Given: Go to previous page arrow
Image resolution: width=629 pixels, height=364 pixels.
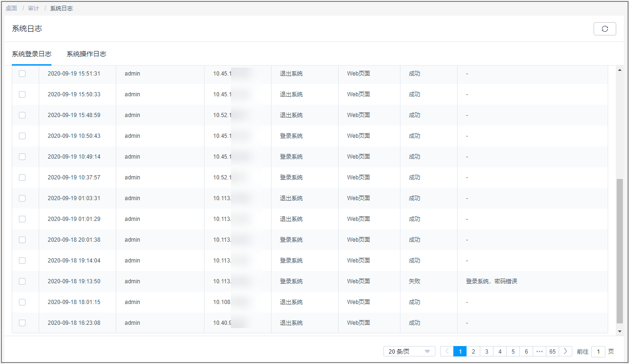Looking at the screenshot, I should (447, 351).
